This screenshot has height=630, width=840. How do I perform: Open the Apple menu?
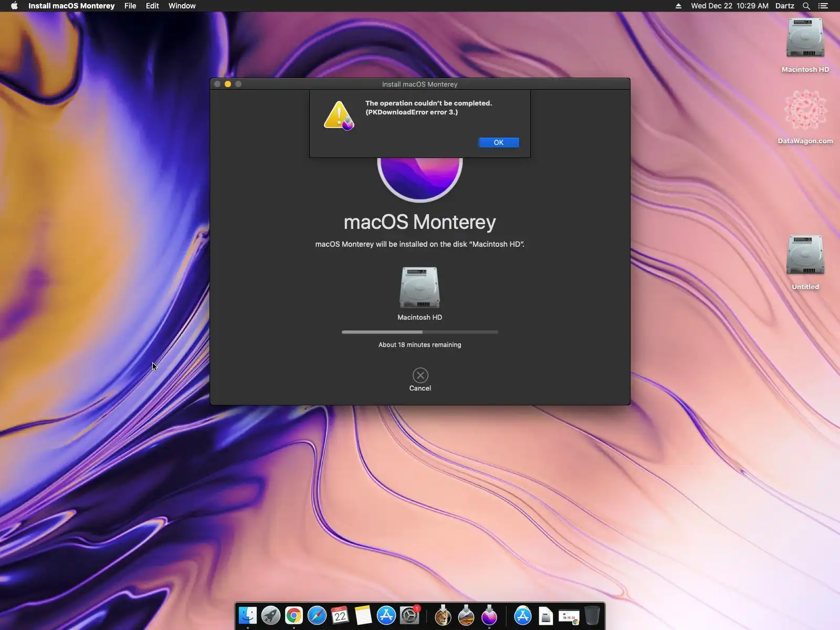tap(14, 6)
